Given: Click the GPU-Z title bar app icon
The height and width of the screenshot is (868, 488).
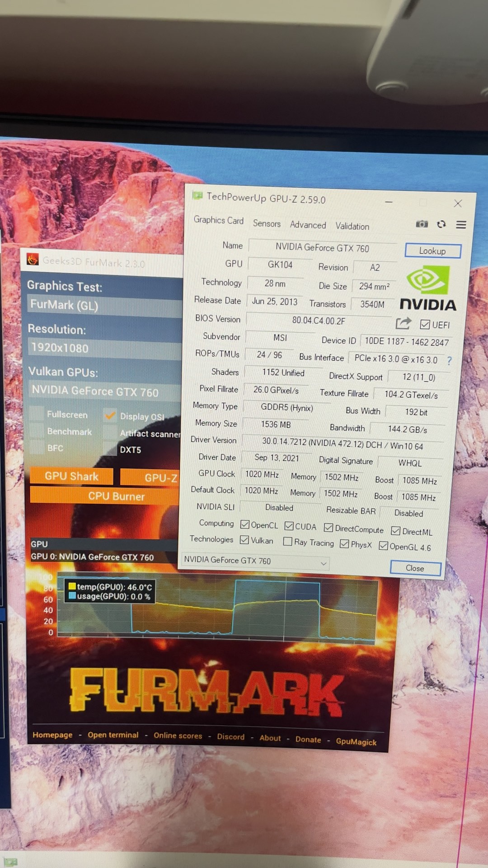Looking at the screenshot, I should coord(197,195).
